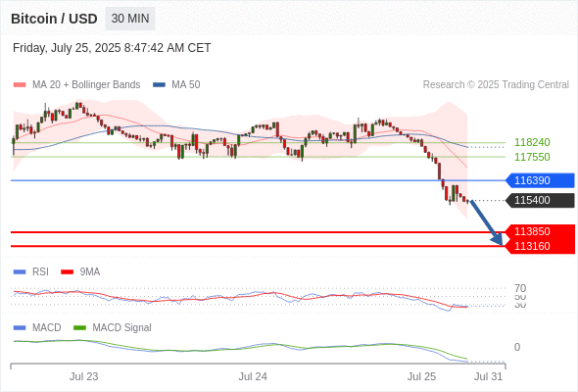Click the red 9MA legend swatch
Image resolution: width=578 pixels, height=392 pixels.
tap(67, 272)
